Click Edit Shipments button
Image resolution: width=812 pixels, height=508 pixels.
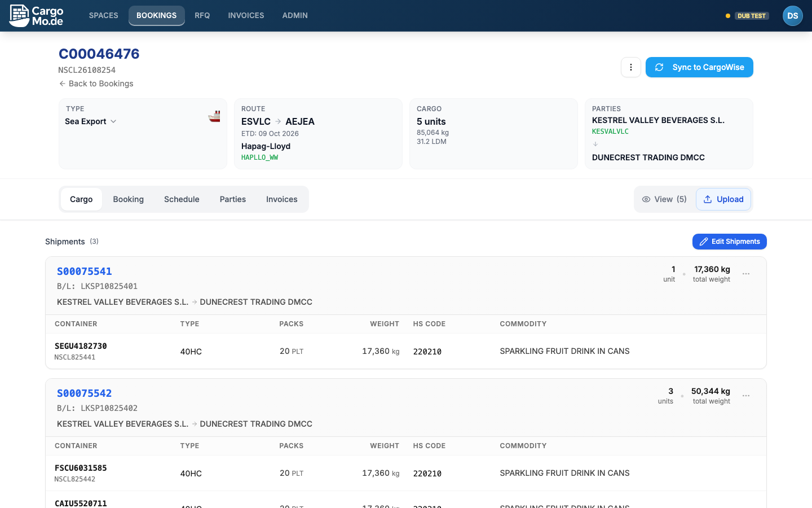click(730, 242)
